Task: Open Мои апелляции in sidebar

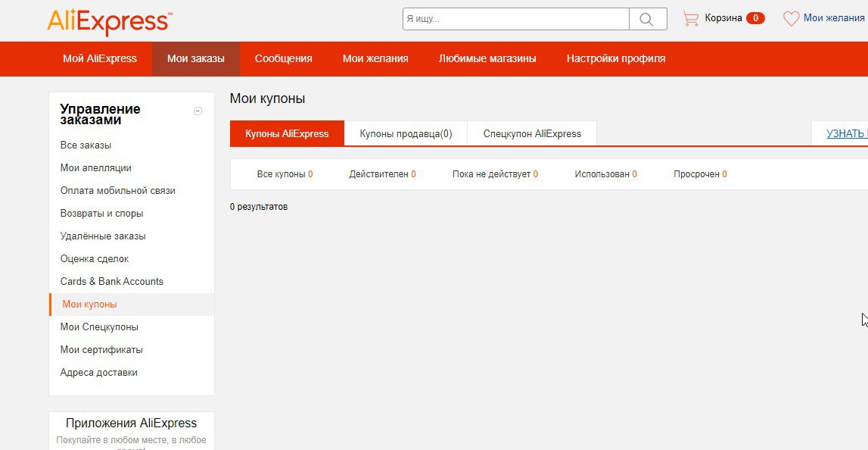Action: point(96,168)
